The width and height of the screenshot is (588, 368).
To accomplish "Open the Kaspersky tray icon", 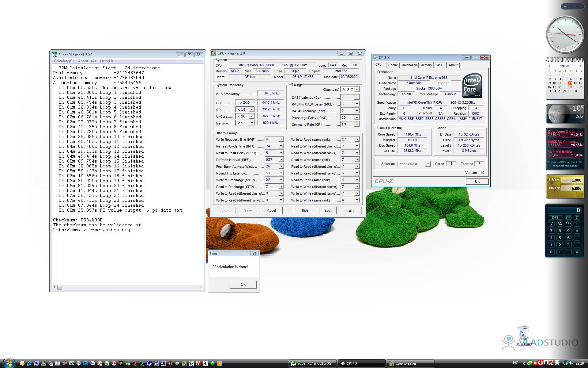I will 551,363.
